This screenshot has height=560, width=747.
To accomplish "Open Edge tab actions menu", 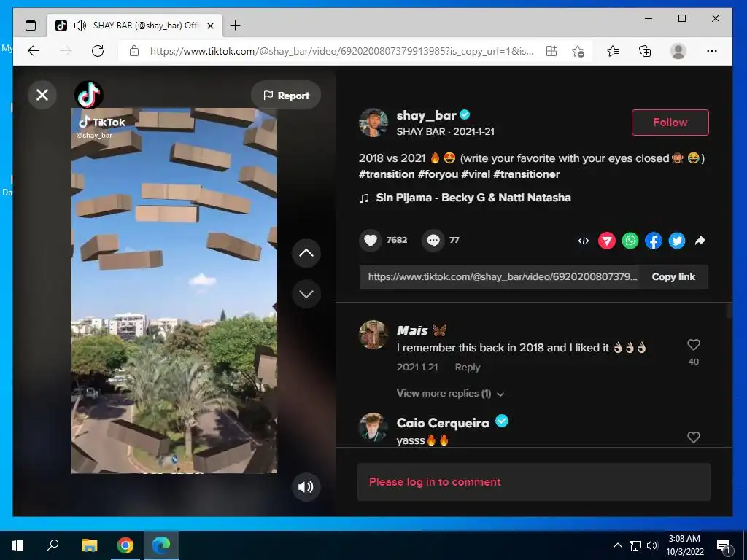I will point(31,26).
